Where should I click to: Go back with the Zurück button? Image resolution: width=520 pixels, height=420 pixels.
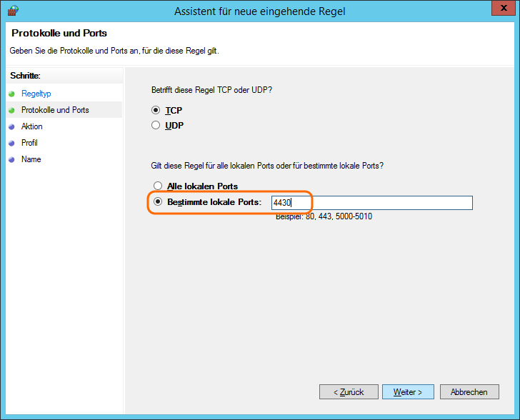coord(349,392)
